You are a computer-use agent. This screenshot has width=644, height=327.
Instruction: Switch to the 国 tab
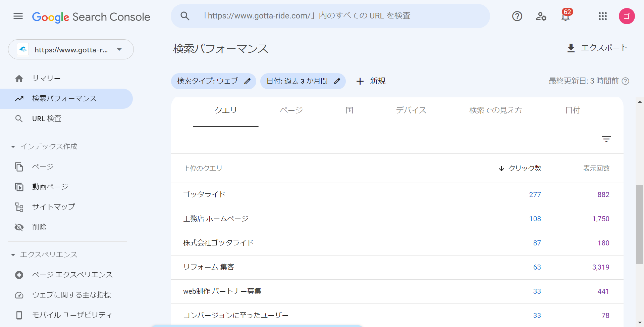(349, 110)
